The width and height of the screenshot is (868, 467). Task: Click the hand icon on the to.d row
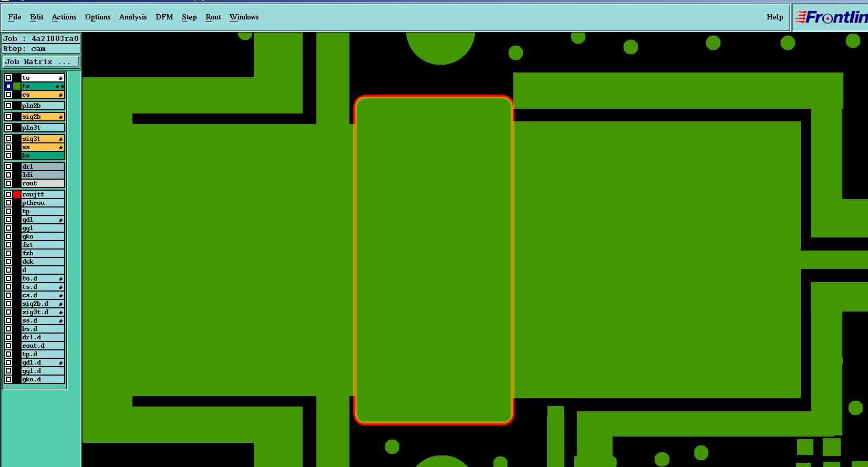[x=61, y=278]
